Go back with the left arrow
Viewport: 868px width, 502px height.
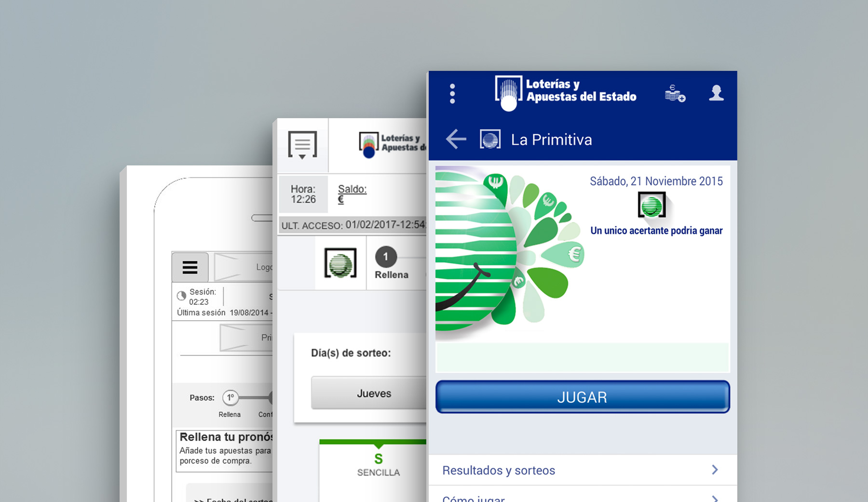click(x=456, y=139)
